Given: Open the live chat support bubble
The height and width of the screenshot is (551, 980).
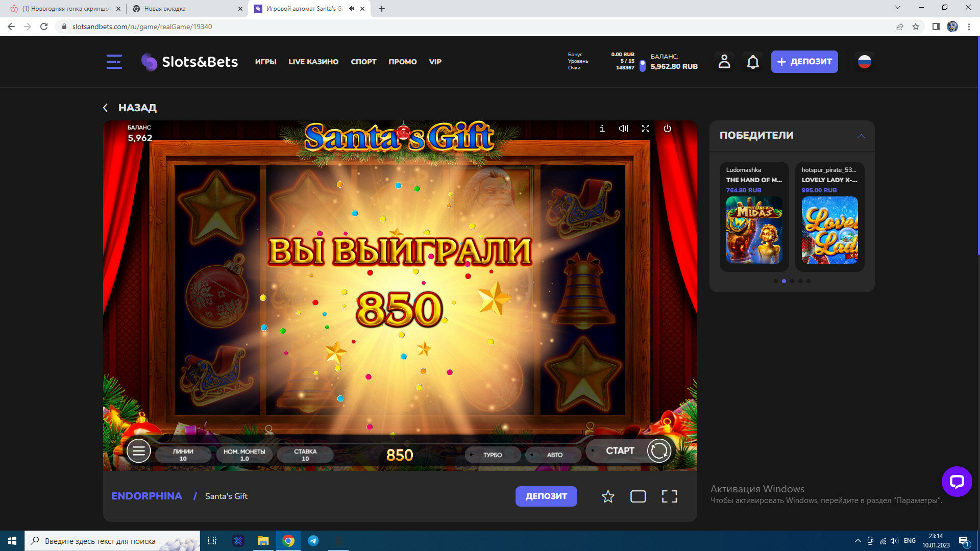Looking at the screenshot, I should 957,481.
